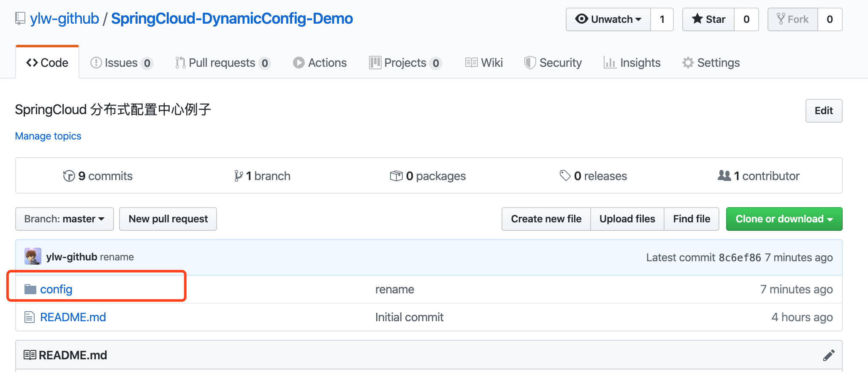Click the tag icon beside releases
The width and height of the screenshot is (868, 372).
[x=565, y=175]
